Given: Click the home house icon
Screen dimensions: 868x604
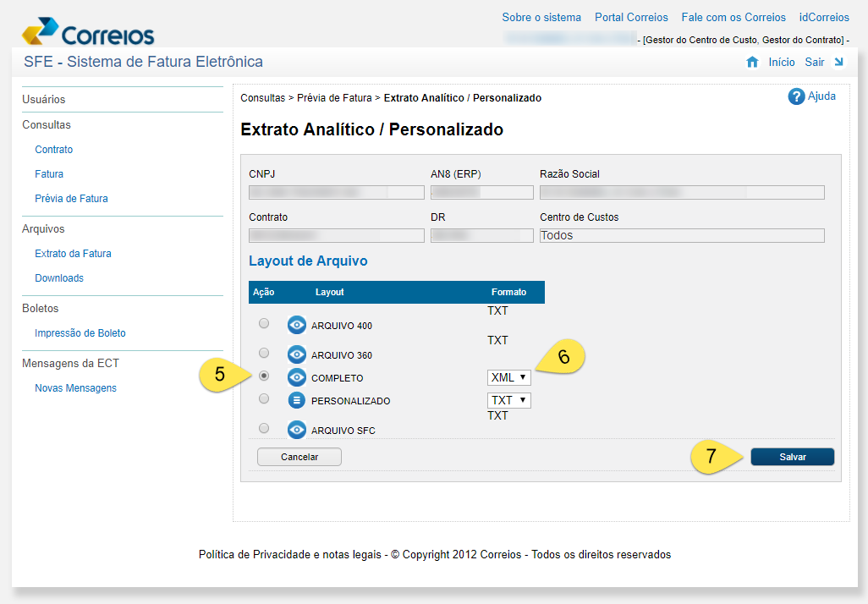Looking at the screenshot, I should [x=752, y=62].
